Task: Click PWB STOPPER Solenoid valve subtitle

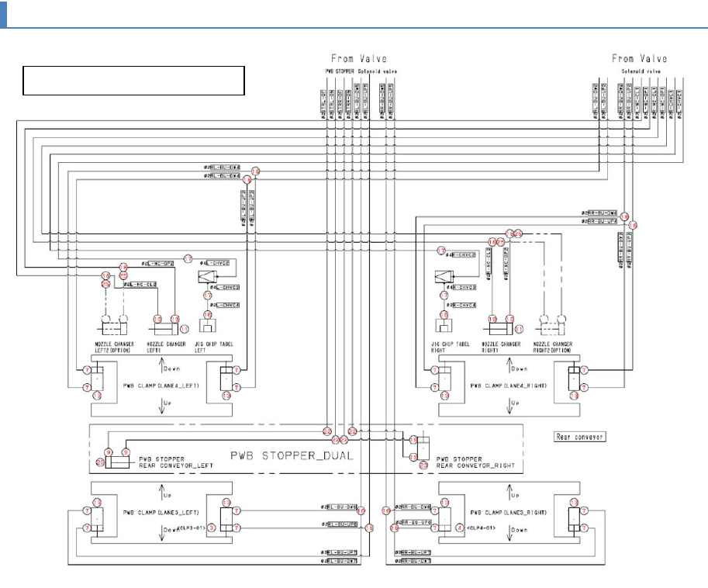Action: point(361,71)
